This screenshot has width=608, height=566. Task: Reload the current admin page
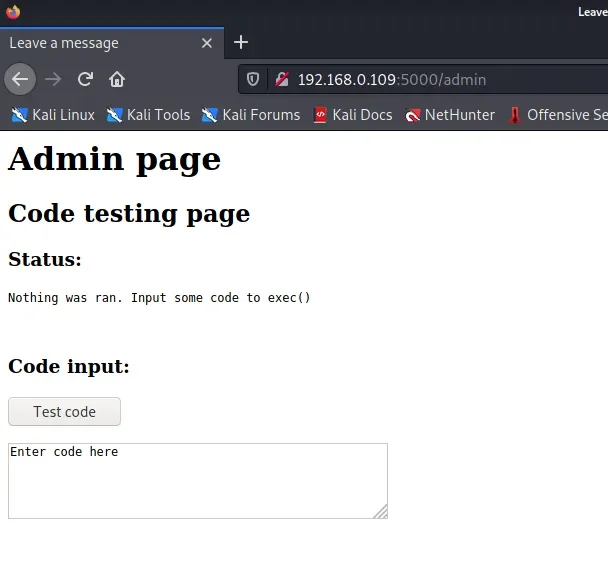(x=85, y=79)
